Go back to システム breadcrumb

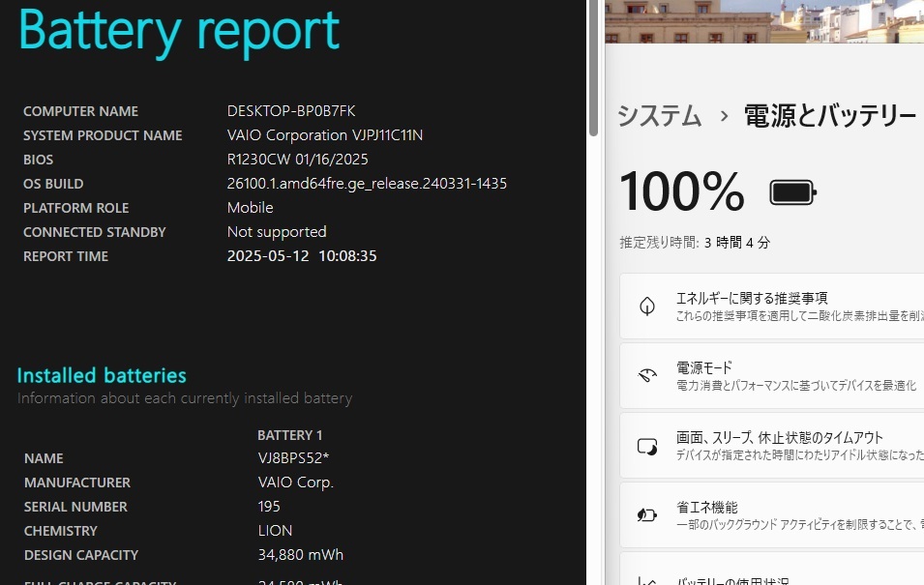point(660,115)
